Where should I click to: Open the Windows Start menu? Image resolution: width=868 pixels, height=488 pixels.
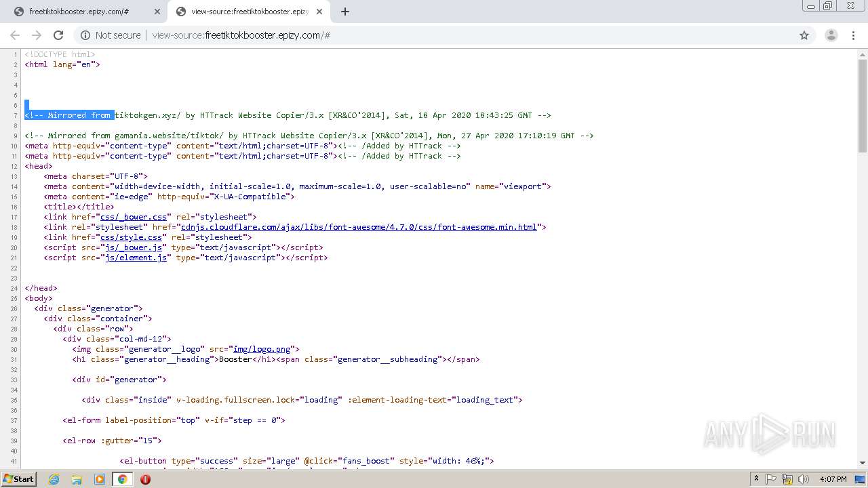pyautogui.click(x=18, y=479)
